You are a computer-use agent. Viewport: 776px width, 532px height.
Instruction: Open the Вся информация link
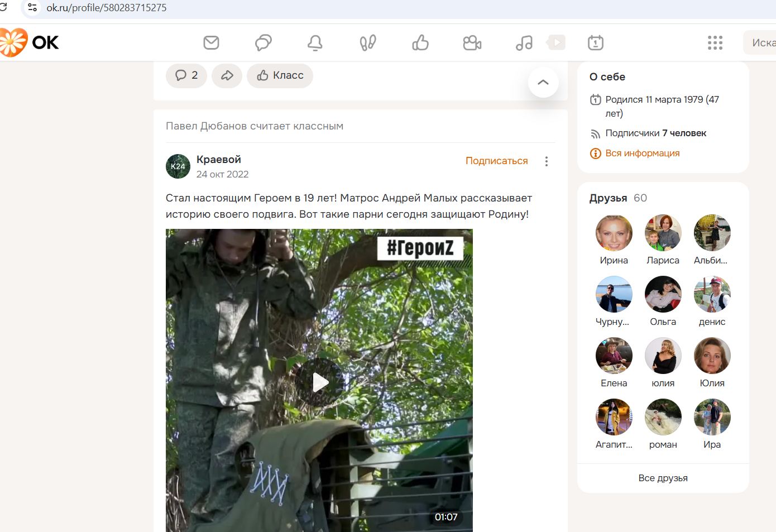[x=642, y=153]
